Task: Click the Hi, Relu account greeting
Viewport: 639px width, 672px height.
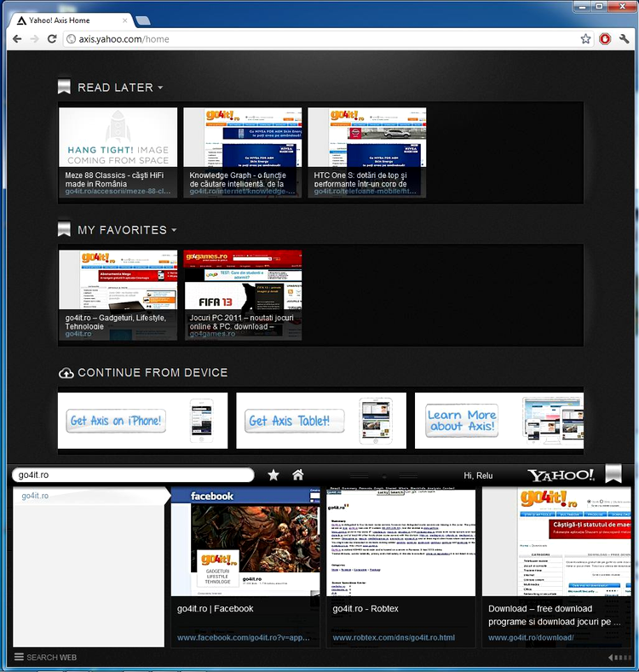Action: (x=478, y=475)
